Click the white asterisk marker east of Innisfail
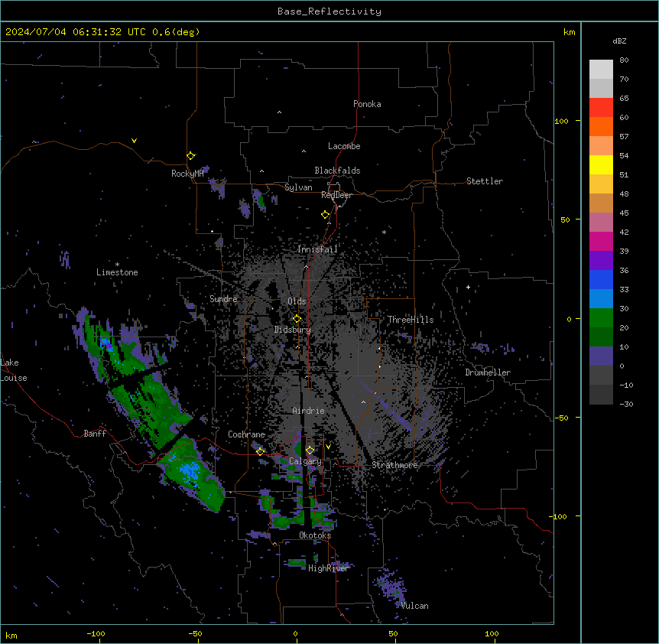 tap(384, 233)
